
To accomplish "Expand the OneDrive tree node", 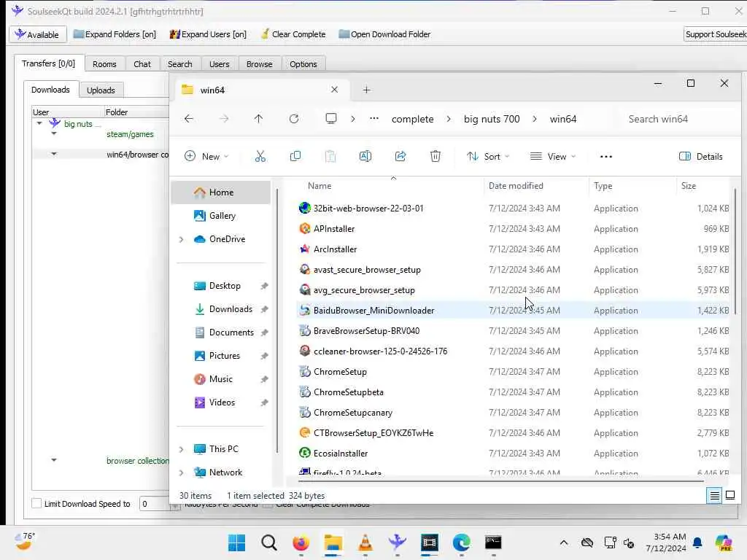I will click(x=181, y=239).
